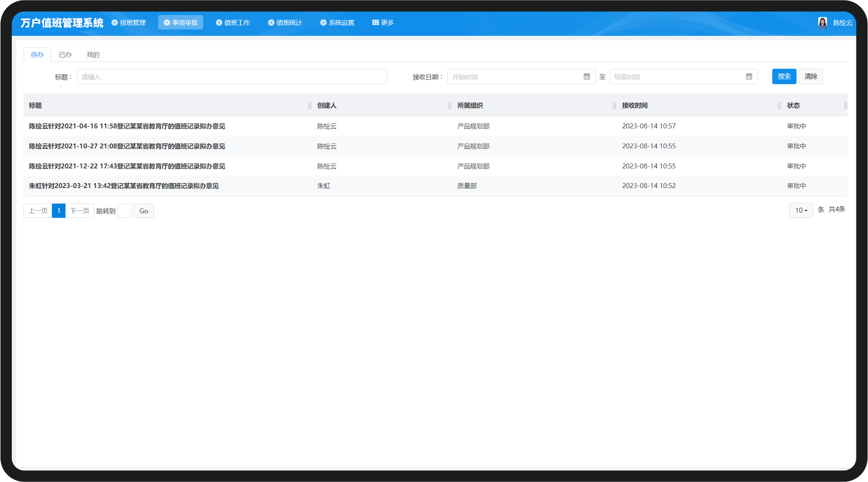The height and width of the screenshot is (482, 868).
Task: Open the record titled 2021-04-16 11:58
Action: 127,126
